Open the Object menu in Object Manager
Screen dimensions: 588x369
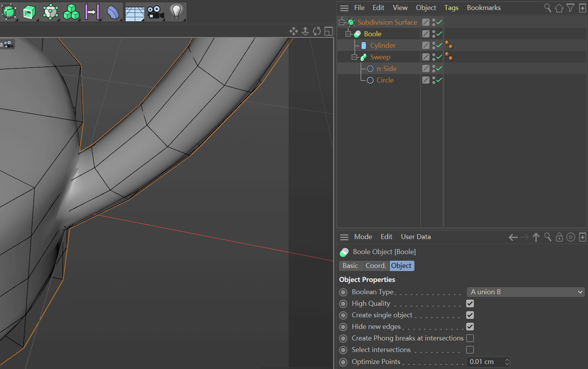tap(426, 8)
